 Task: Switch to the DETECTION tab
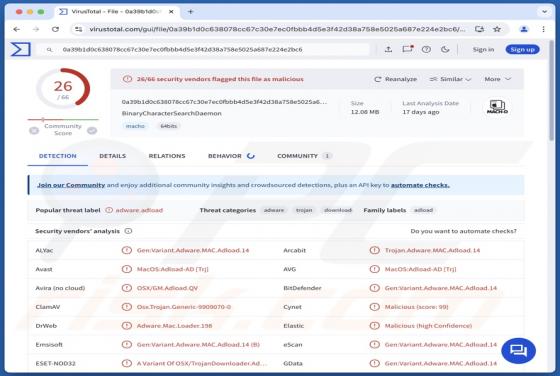pos(58,156)
